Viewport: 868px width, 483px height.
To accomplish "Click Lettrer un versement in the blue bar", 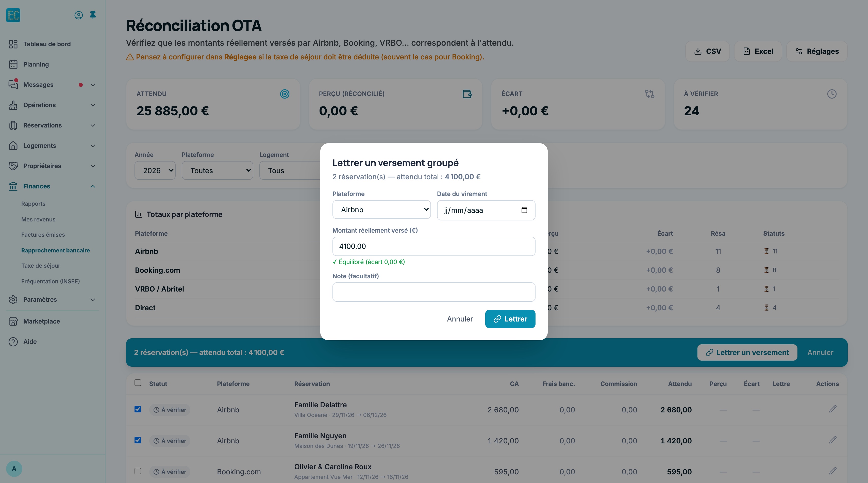I will [747, 352].
